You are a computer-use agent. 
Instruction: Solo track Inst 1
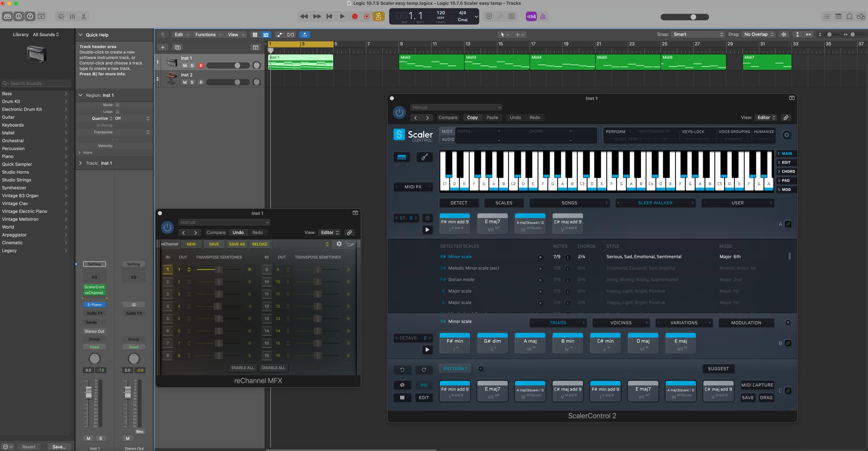(192, 66)
